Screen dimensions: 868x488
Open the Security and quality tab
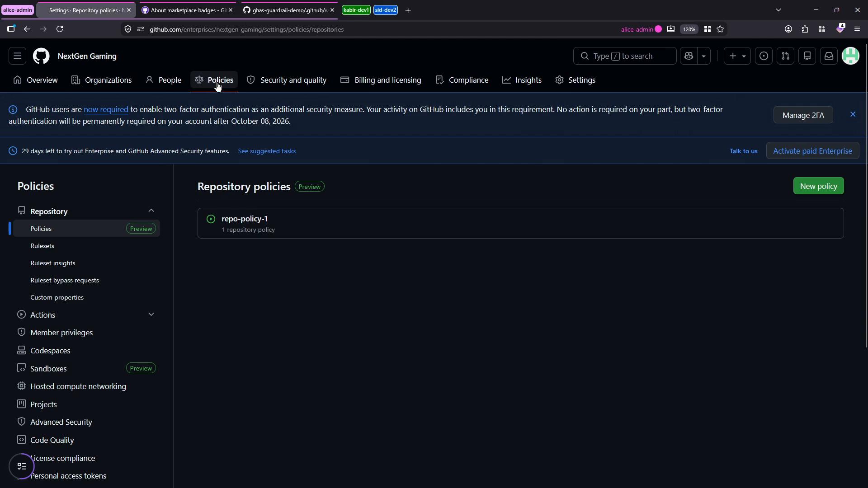(x=287, y=80)
